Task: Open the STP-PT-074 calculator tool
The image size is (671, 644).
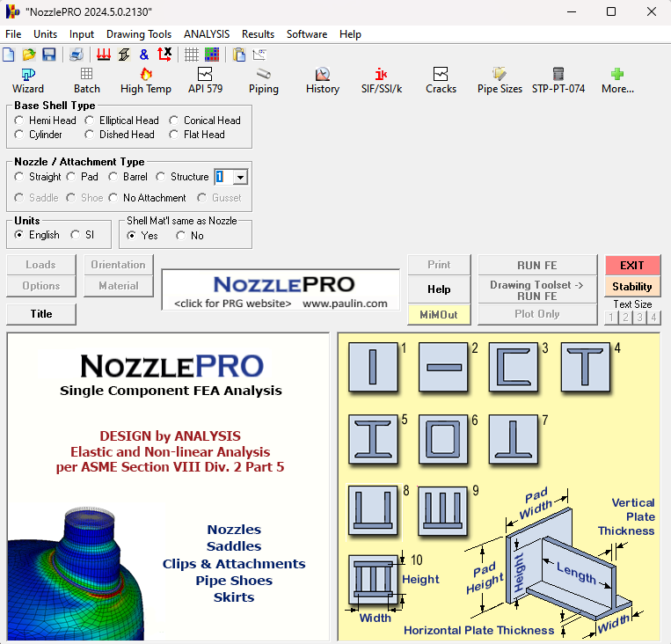Action: (558, 81)
